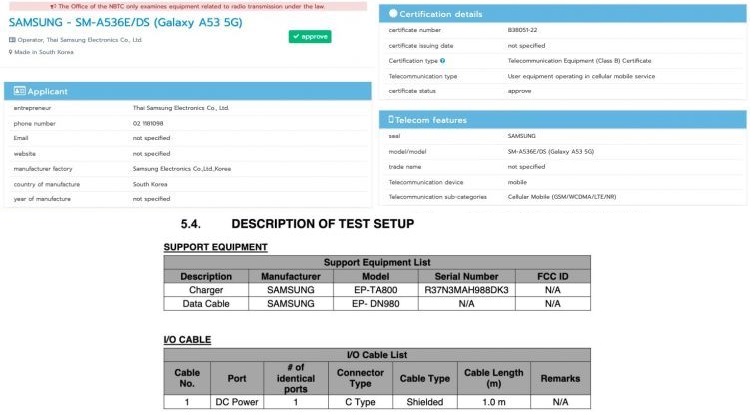Click the I/O CABLE underlined heading

click(187, 340)
